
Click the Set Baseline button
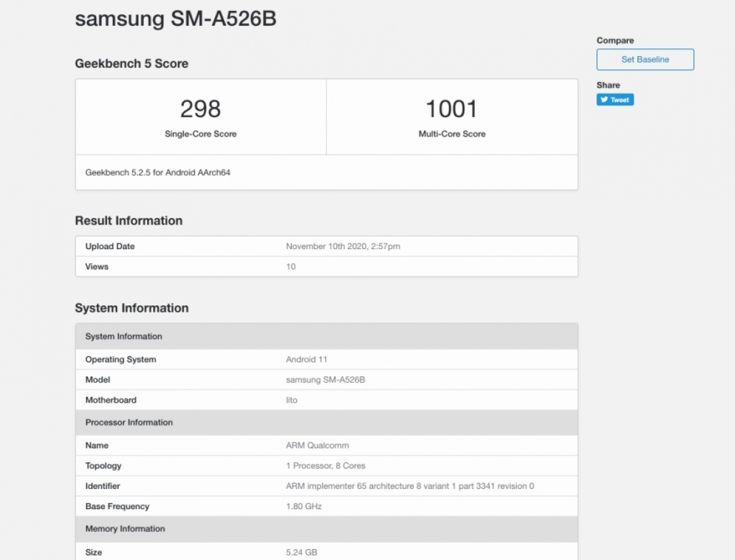(x=645, y=59)
